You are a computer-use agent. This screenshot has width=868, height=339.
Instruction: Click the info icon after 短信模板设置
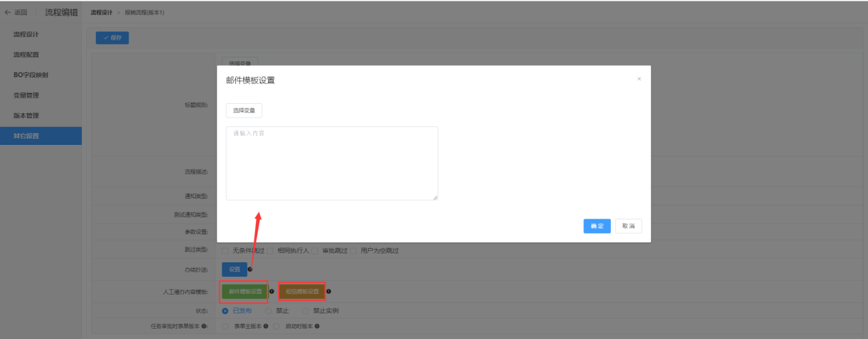coord(329,292)
